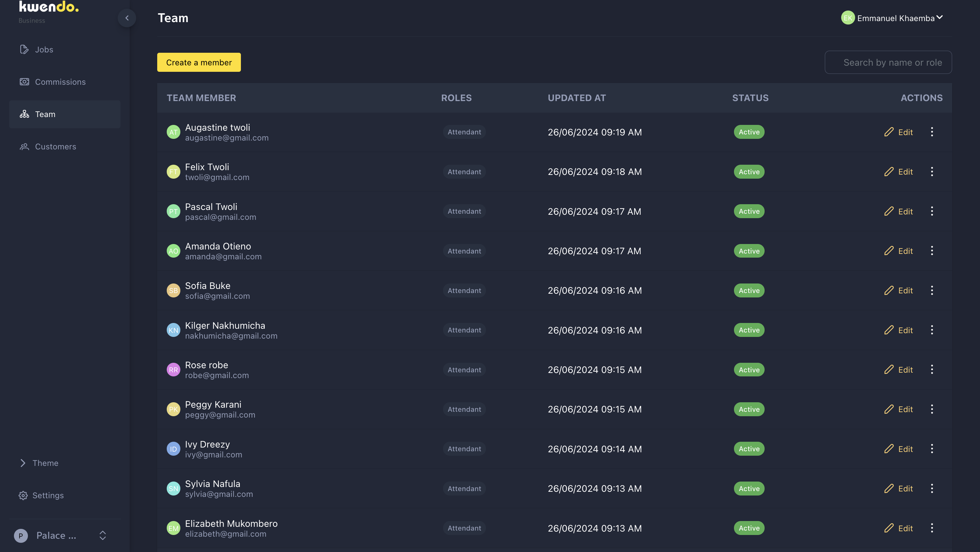This screenshot has height=552, width=980.
Task: Click the Jobs icon in sidebar
Action: [24, 49]
